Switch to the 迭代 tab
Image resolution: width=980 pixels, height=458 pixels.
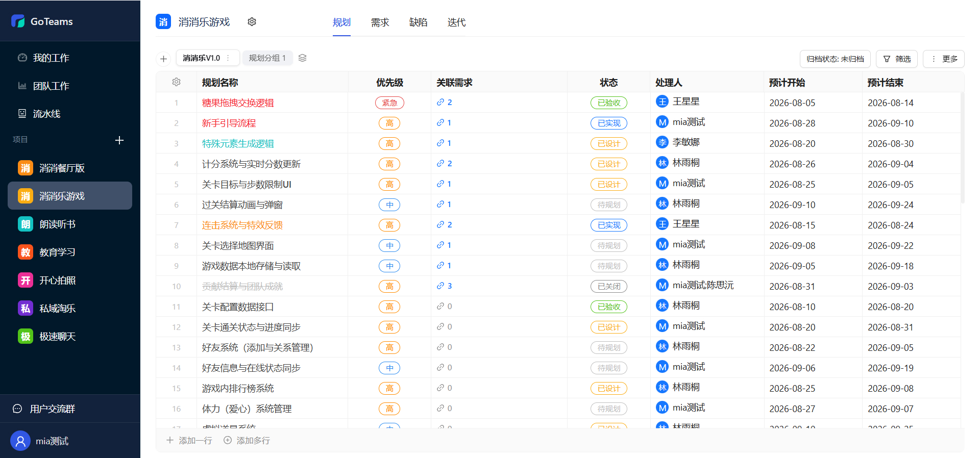[x=456, y=22]
